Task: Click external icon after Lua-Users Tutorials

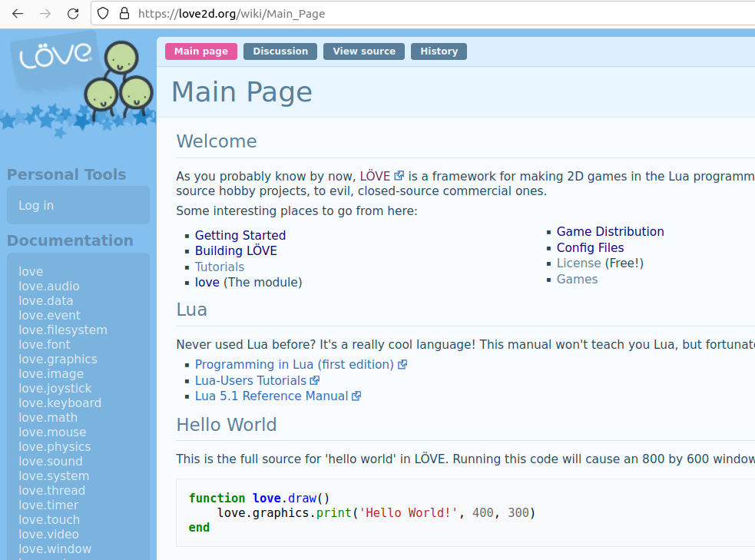Action: (314, 380)
